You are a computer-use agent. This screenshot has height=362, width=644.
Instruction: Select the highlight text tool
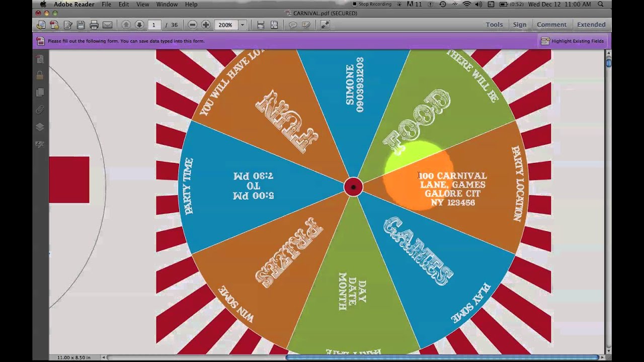pos(306,25)
